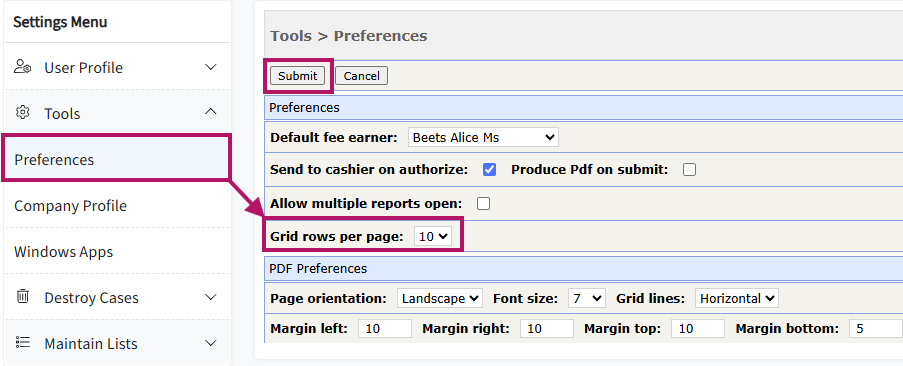Screen dimensions: 903x366
Task: Open the Page orientation dropdown
Action: [440, 298]
